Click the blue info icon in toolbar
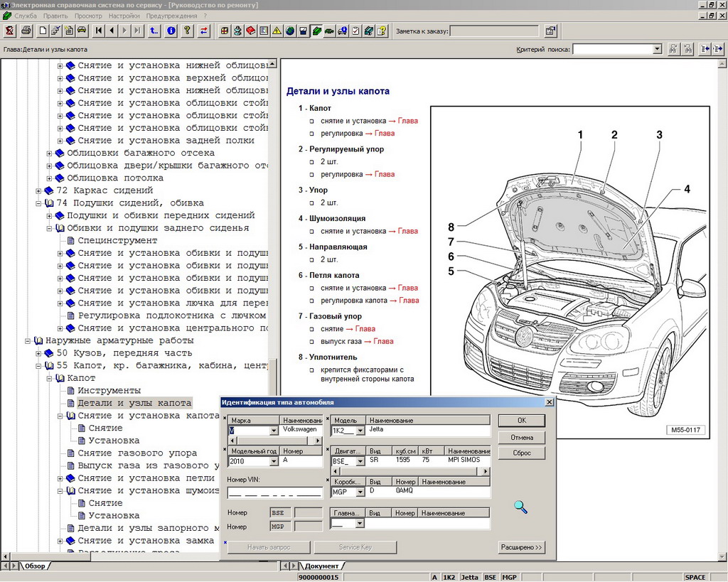 (171, 31)
